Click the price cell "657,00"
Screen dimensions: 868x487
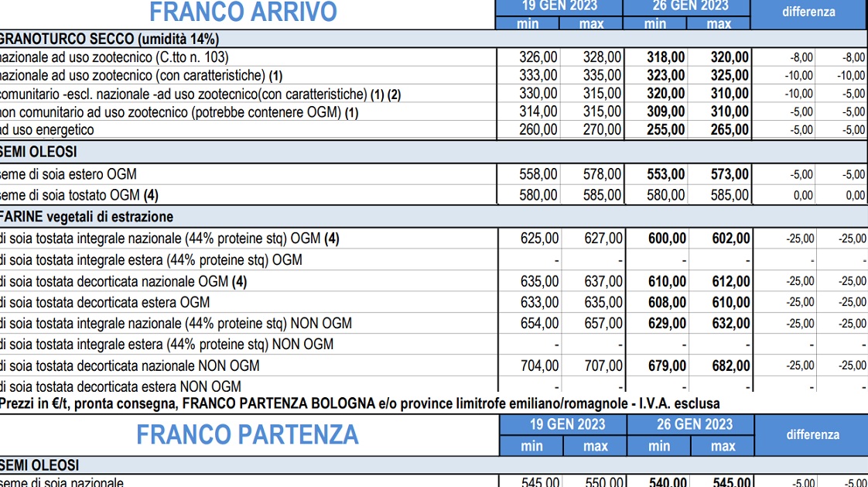[603, 323]
